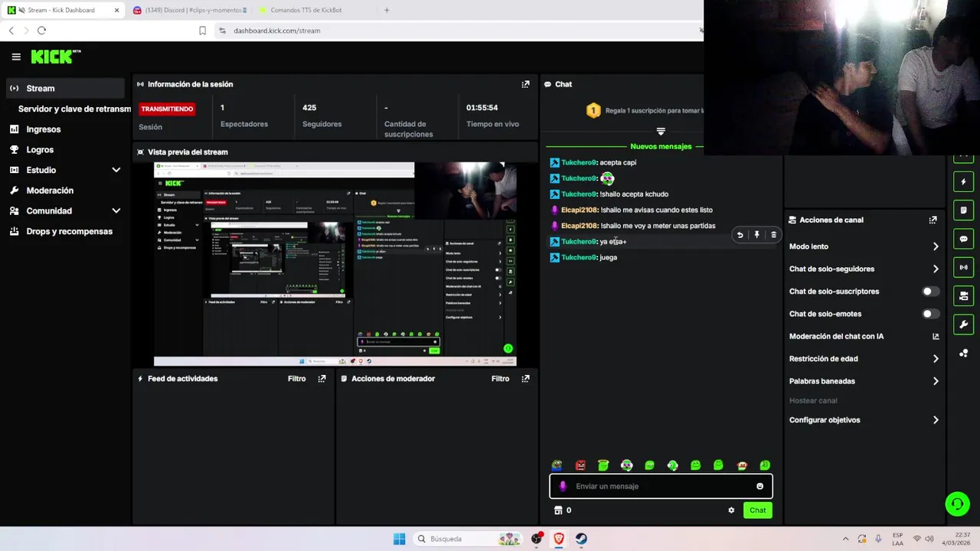The image size is (980, 551).
Task: Insert the Pepe frog emote
Action: 557,465
